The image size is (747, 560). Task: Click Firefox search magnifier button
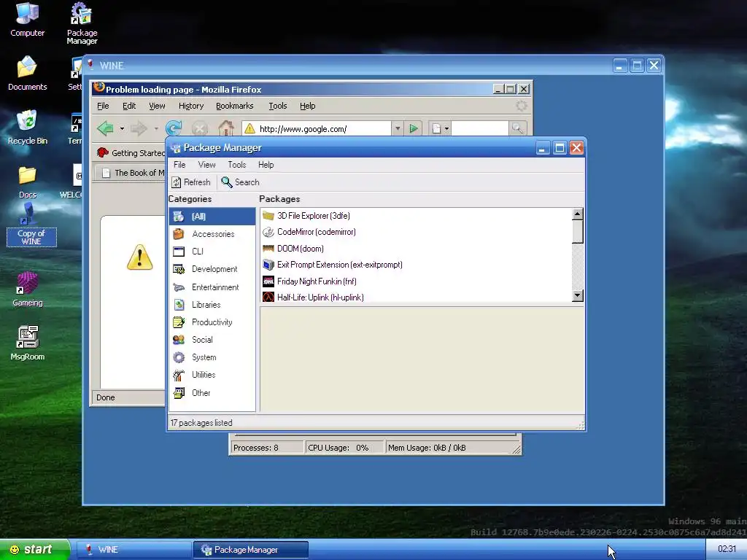(x=517, y=128)
